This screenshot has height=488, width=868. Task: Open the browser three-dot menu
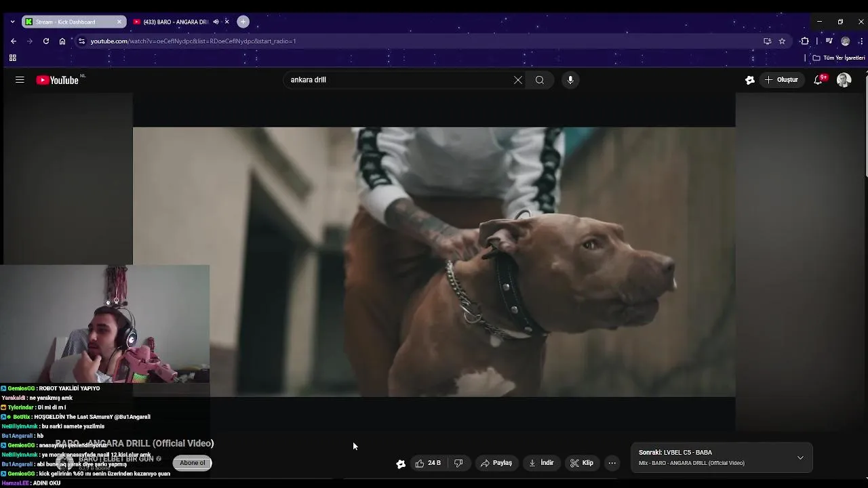coord(861,41)
